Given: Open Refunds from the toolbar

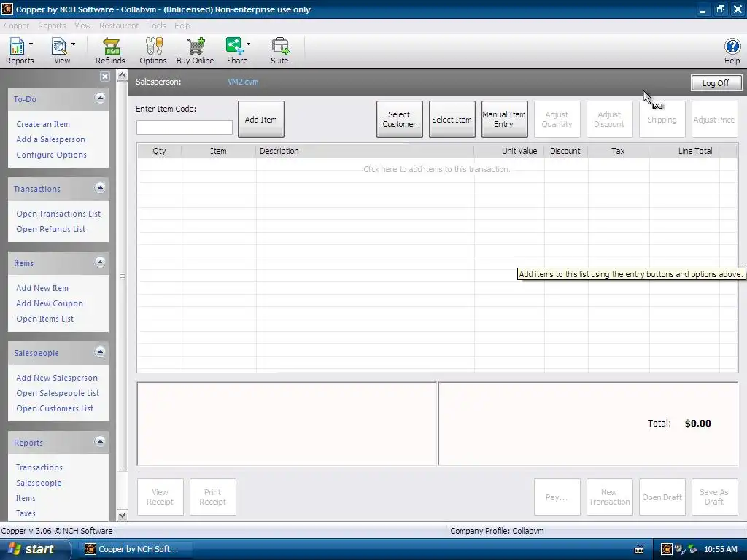Looking at the screenshot, I should [111, 50].
